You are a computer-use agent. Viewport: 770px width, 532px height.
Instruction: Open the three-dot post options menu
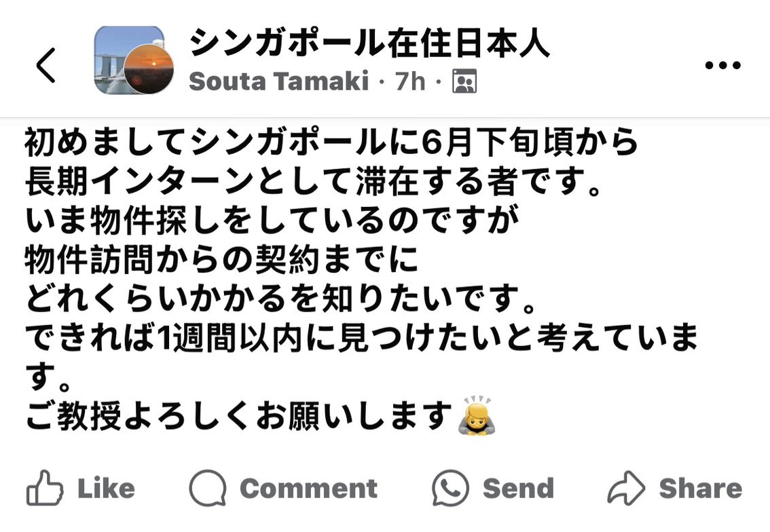(x=722, y=65)
